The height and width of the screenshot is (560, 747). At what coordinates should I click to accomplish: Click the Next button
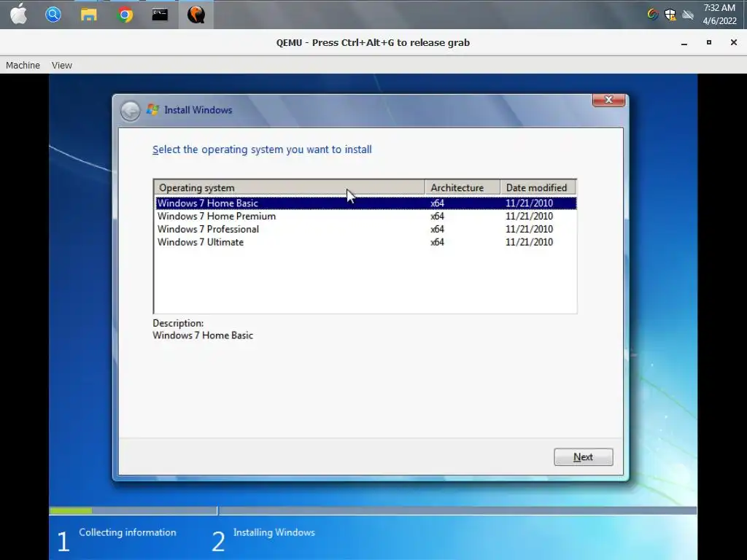(583, 456)
